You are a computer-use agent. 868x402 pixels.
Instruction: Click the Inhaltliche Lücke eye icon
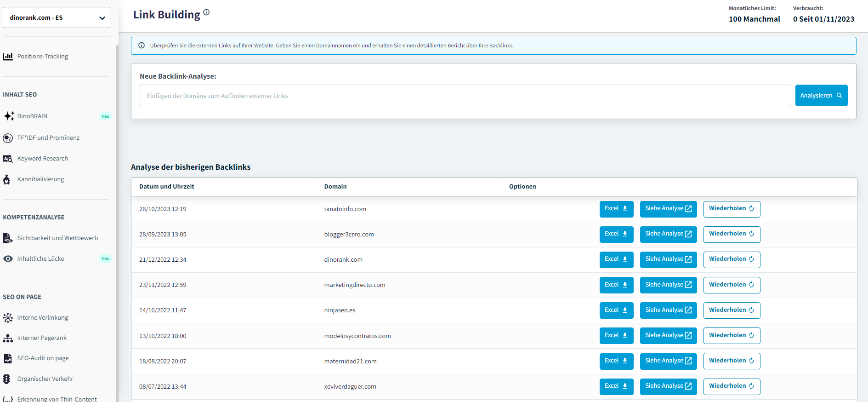[8, 259]
